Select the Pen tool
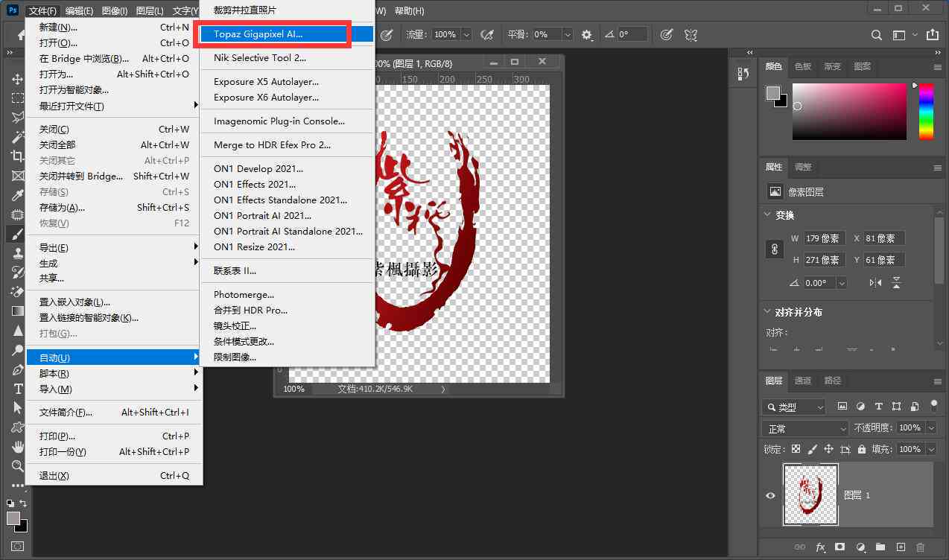This screenshot has width=949, height=560. [17, 369]
